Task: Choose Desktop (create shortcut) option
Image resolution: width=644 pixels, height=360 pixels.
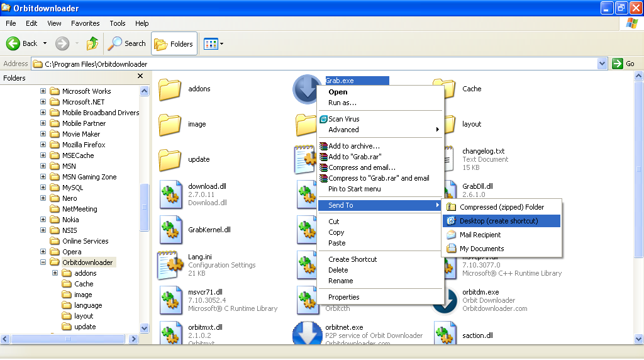Action: tap(501, 221)
